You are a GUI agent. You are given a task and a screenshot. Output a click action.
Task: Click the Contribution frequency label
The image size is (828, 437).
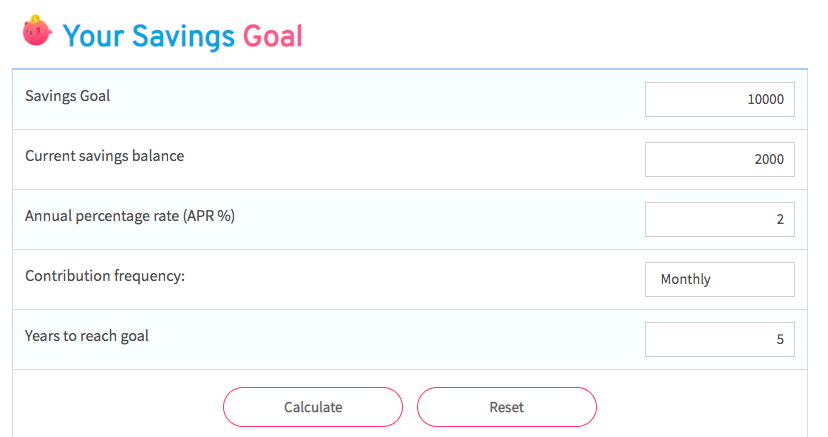coord(105,276)
